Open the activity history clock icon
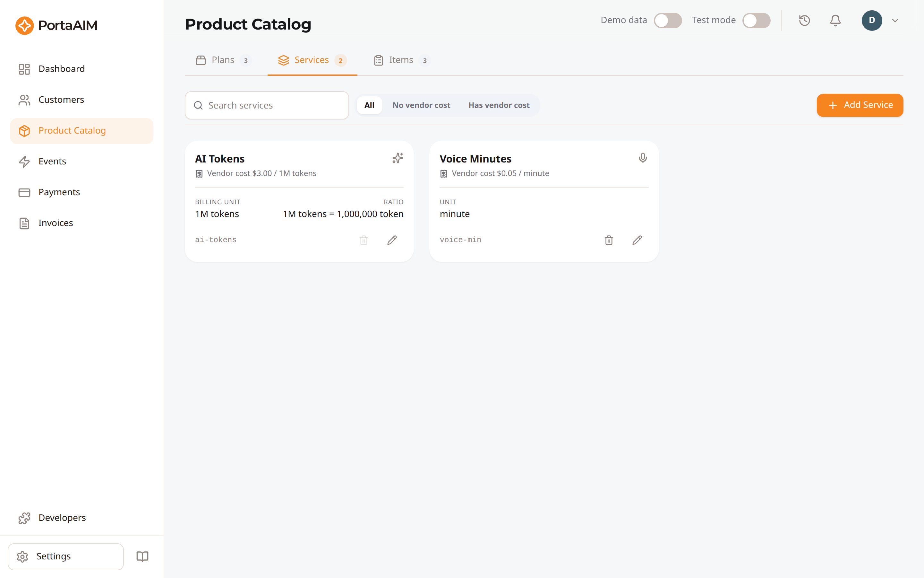The image size is (924, 578). click(x=804, y=20)
